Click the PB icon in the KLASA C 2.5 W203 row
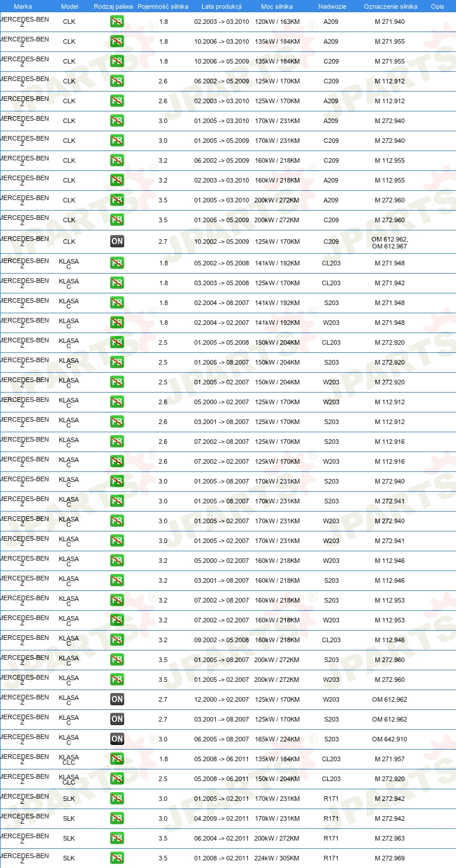 [x=117, y=382]
